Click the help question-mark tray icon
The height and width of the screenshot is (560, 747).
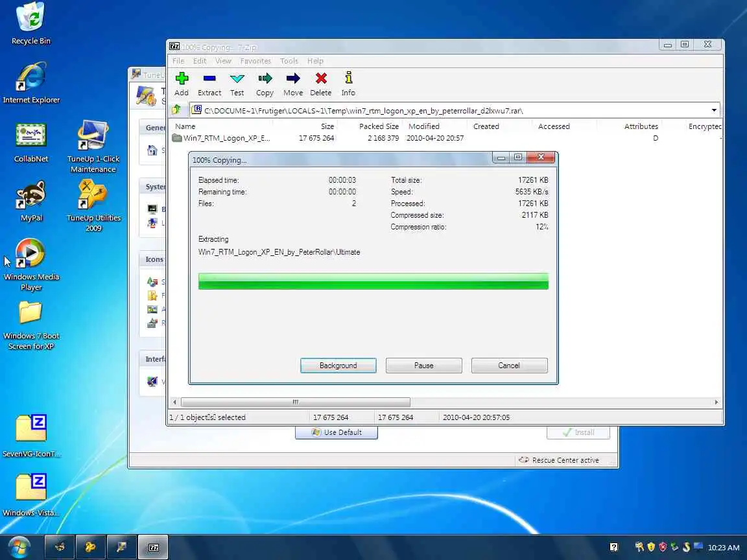[613, 547]
